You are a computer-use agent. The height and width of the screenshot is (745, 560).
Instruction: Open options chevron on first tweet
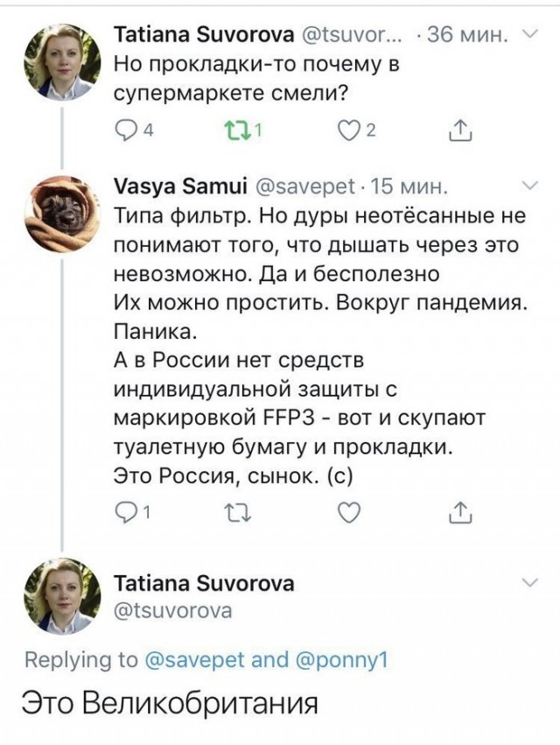coord(530,36)
